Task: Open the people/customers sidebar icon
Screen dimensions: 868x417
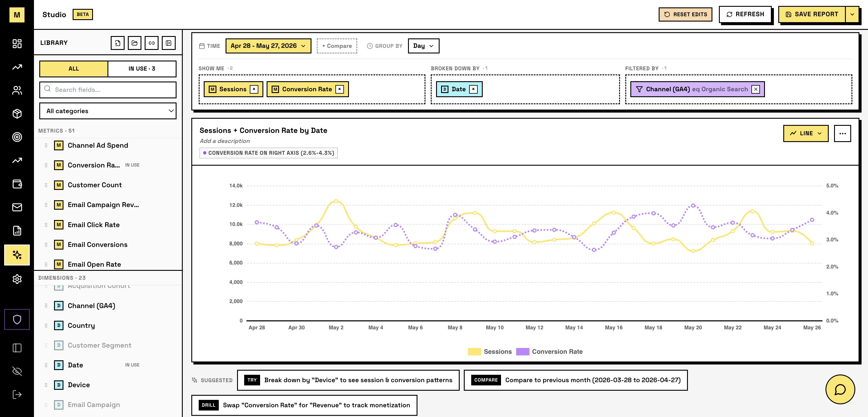Action: pos(17,90)
